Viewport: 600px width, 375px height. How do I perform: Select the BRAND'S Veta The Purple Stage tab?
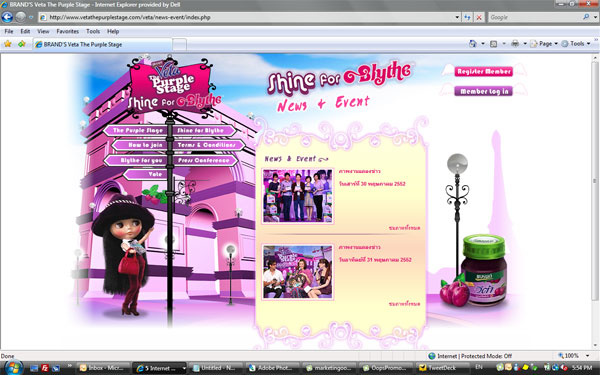click(102, 44)
